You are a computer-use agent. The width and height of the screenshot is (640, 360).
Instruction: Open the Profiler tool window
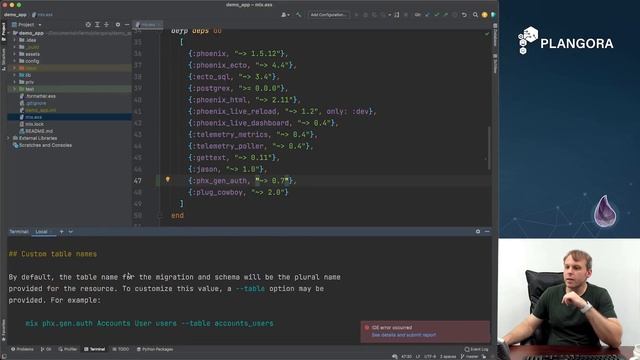[x=68, y=349]
